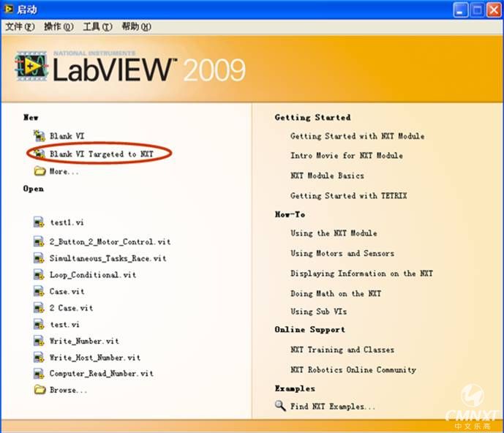This screenshot has width=504, height=433.
Task: Click the icon beside 2_Button_2_Motor_Control.vit
Action: (x=39, y=241)
